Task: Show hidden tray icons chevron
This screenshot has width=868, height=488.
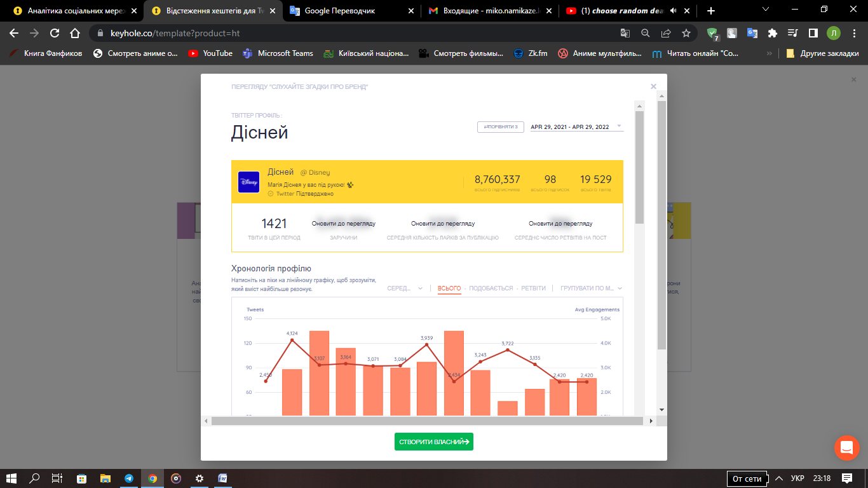Action: (778, 478)
